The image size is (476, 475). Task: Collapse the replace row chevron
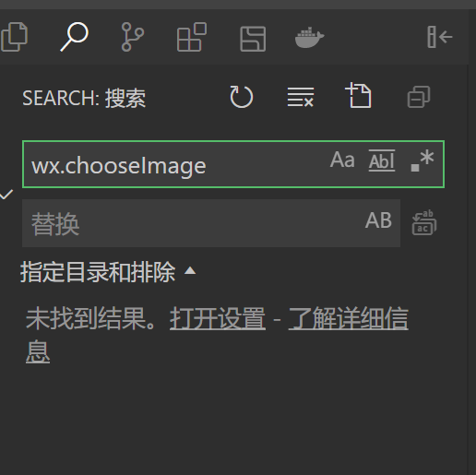tap(6, 195)
